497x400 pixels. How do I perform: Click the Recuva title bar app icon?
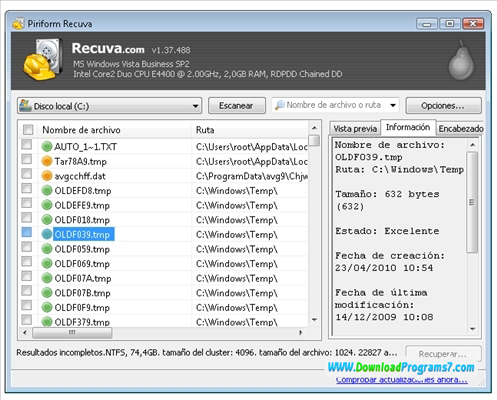pyautogui.click(x=18, y=24)
